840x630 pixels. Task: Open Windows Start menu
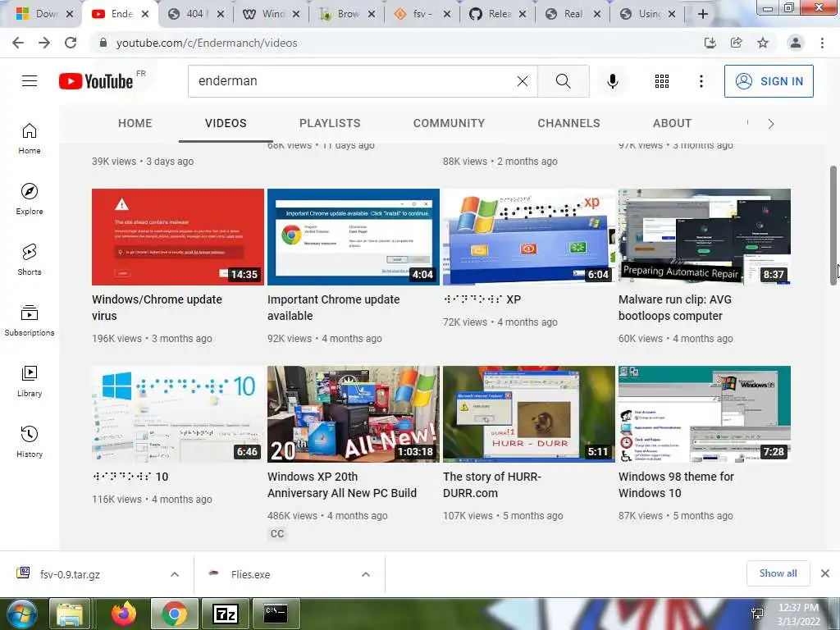pos(21,614)
